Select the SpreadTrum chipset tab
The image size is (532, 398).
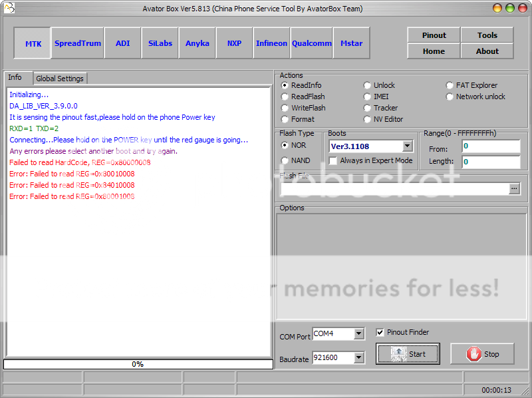tap(77, 43)
